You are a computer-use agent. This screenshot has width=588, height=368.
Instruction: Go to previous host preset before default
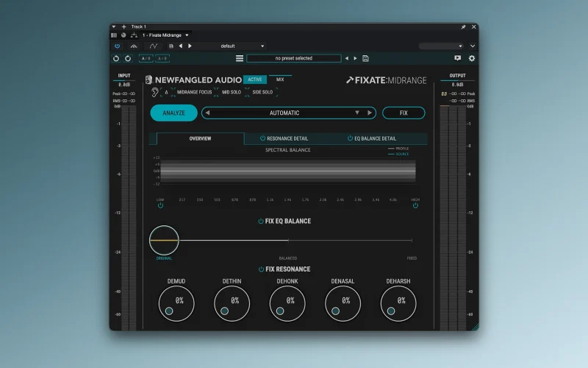181,46
